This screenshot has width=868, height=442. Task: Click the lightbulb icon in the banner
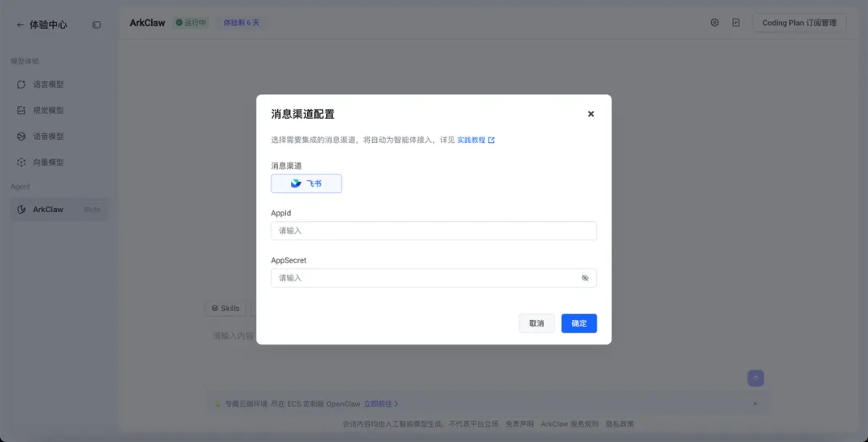coord(218,404)
